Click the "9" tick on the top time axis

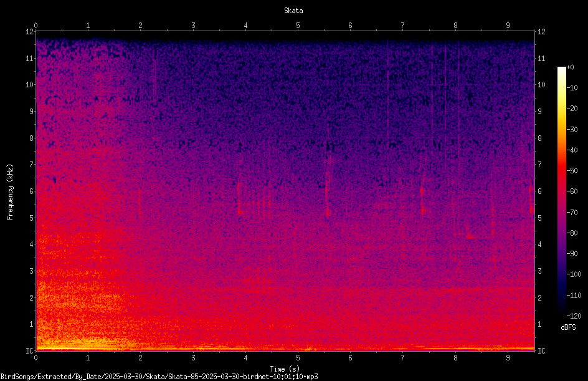(x=508, y=25)
